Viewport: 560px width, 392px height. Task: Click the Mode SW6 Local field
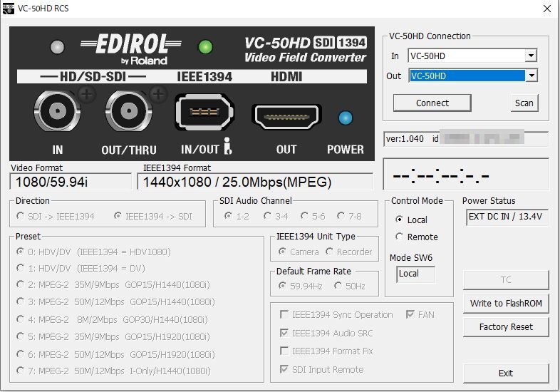(415, 274)
